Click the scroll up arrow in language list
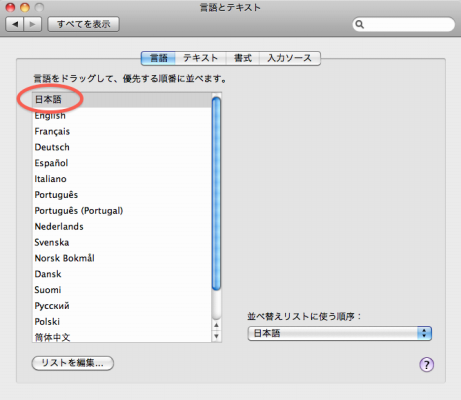Image resolution: width=461 pixels, height=400 pixels. 216,325
